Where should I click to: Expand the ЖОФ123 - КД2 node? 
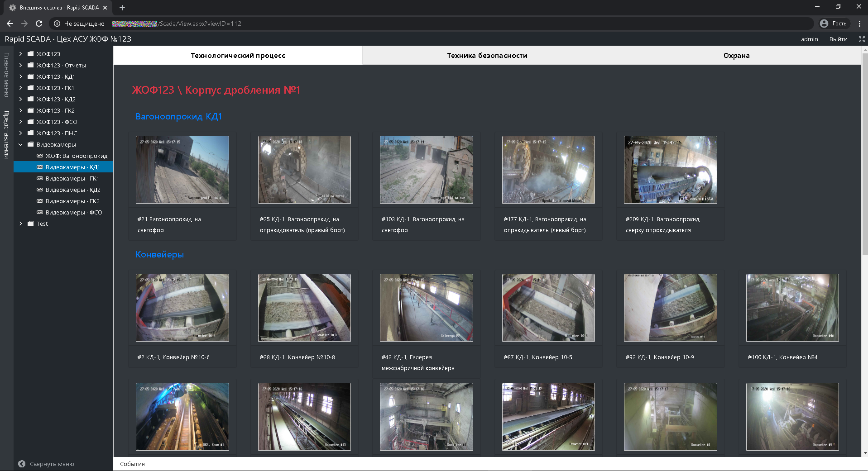[x=20, y=99]
